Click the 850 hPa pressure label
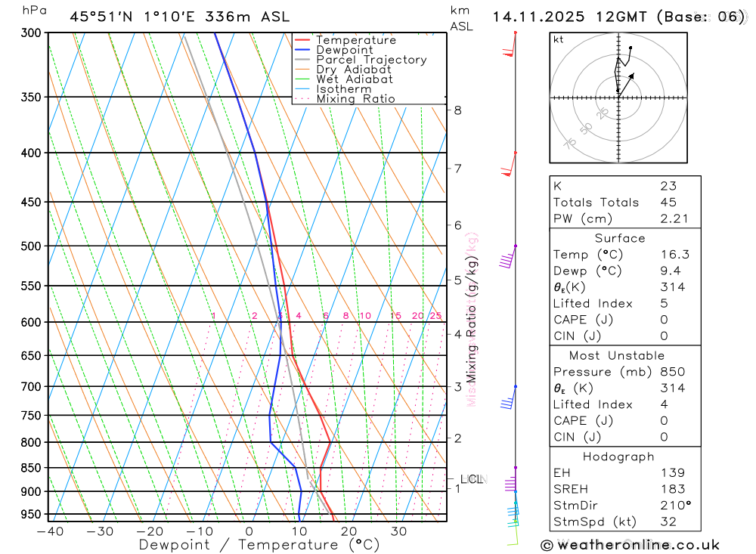This screenshot has height=554, width=756. tap(31, 468)
